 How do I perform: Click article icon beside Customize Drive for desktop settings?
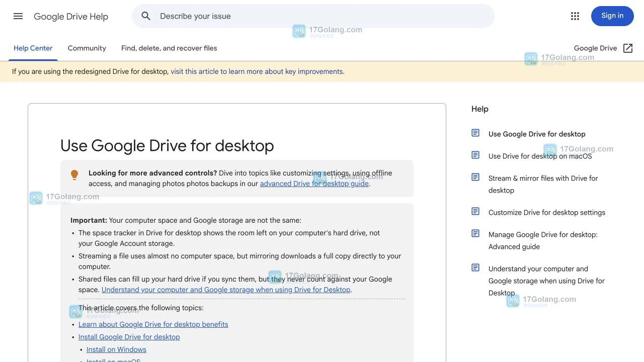(475, 211)
